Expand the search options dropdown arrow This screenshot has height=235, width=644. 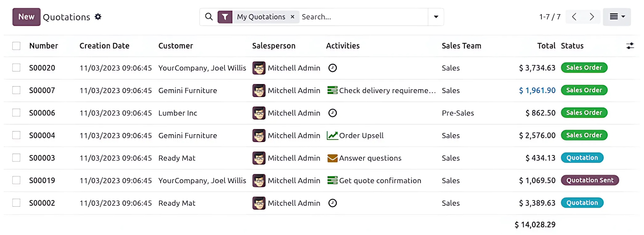pos(436,17)
